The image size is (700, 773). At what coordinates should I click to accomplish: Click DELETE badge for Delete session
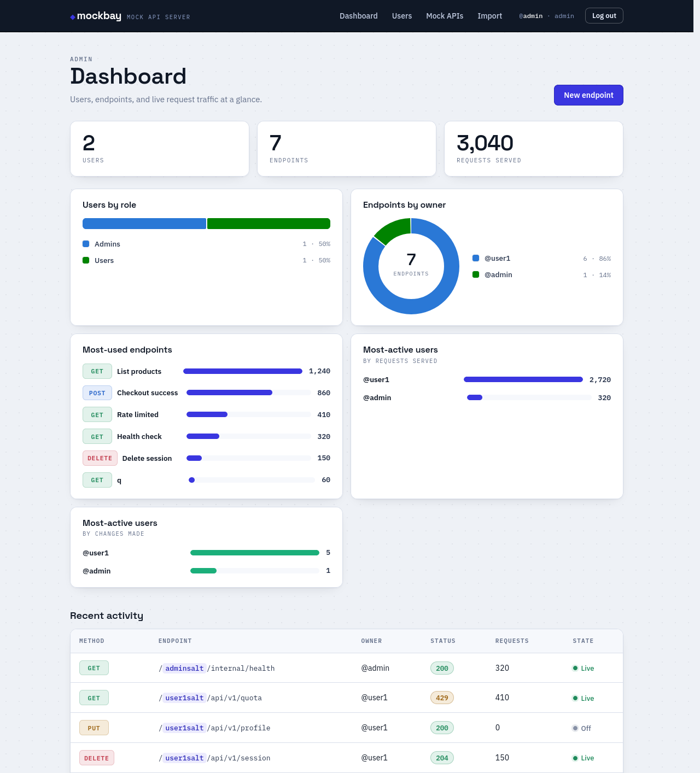click(x=100, y=458)
